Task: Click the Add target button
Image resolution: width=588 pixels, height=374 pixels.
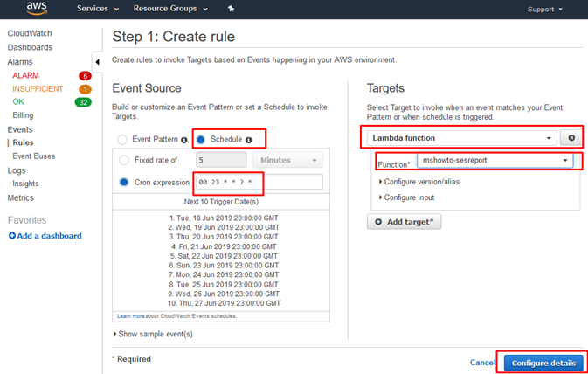Action: 404,222
